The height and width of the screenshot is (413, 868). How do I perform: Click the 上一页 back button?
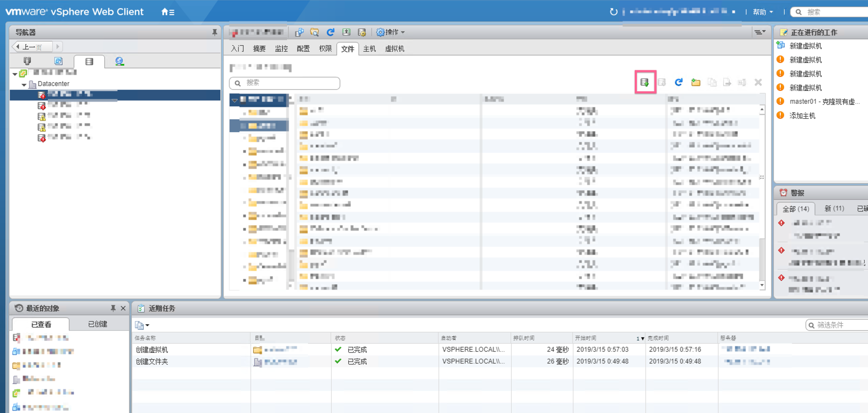[x=32, y=47]
